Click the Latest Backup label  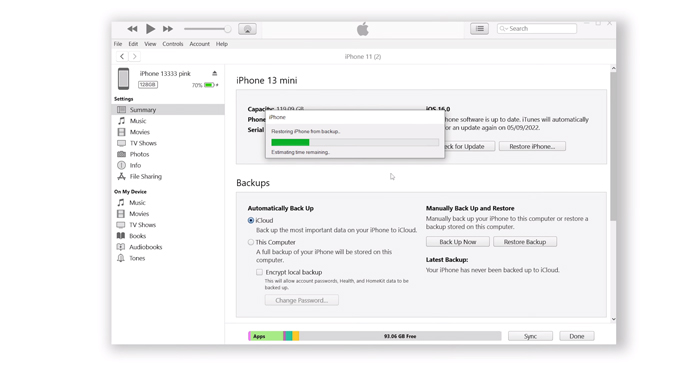pyautogui.click(x=447, y=260)
